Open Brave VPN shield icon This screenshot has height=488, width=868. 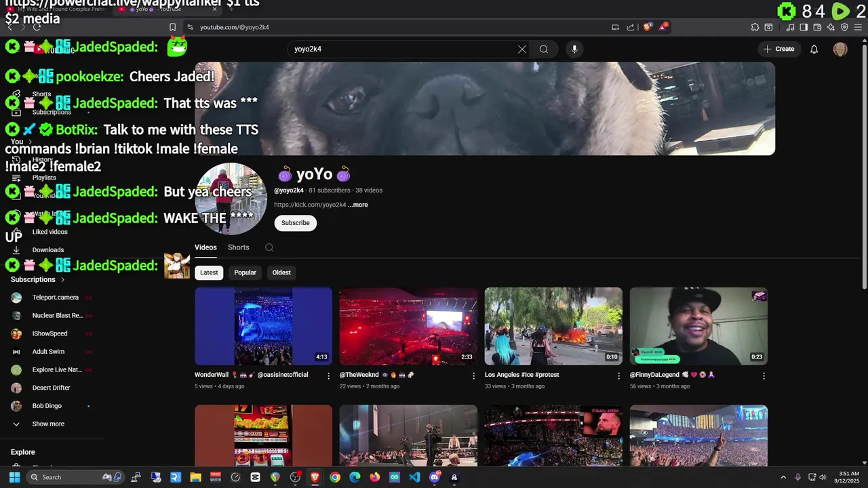tap(844, 27)
